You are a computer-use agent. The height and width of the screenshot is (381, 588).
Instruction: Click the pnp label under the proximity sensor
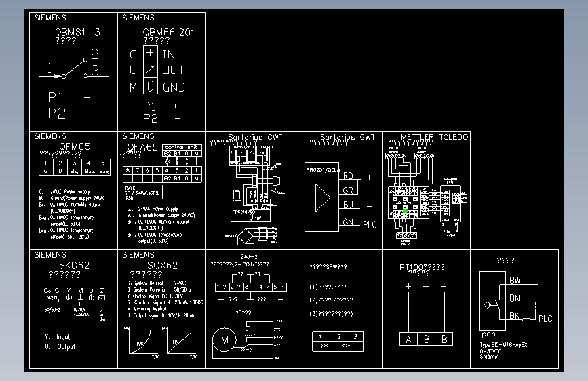tap(488, 334)
